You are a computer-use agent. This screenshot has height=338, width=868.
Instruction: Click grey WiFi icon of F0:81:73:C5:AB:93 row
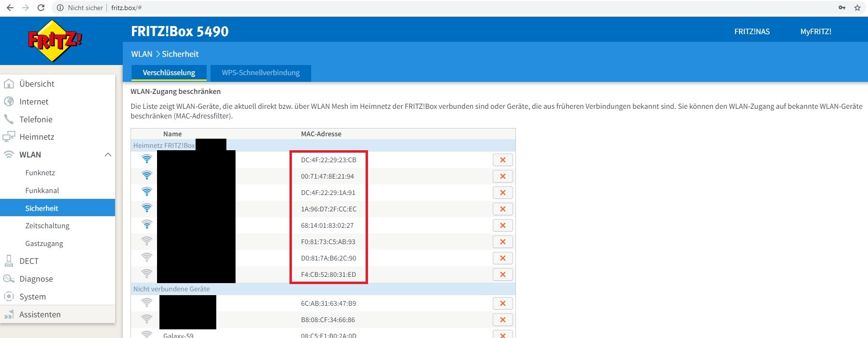coord(147,241)
